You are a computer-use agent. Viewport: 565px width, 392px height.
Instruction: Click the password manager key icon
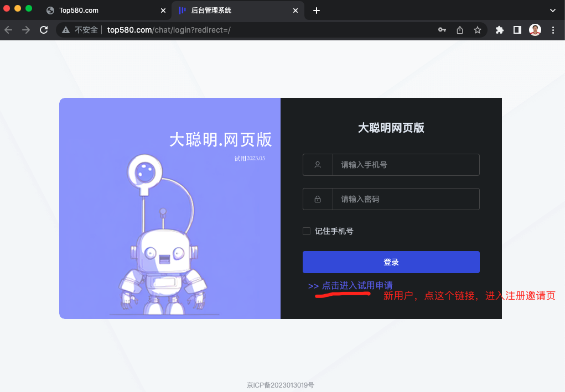(442, 30)
